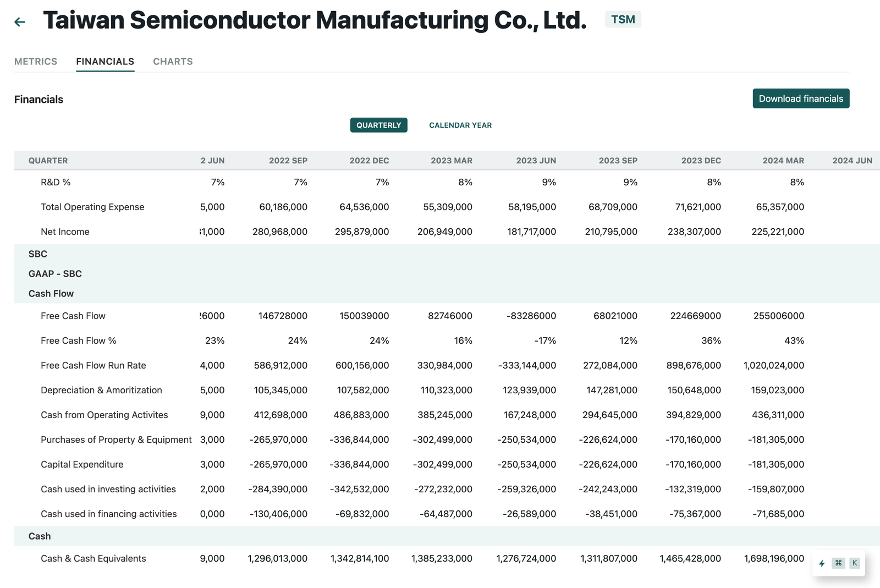
Task: Enable the QUARTERLY view toggle
Action: click(x=378, y=125)
